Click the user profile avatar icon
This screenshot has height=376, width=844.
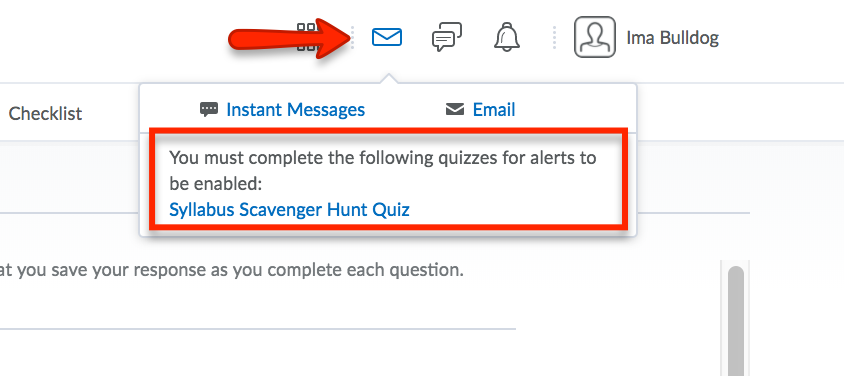(595, 37)
